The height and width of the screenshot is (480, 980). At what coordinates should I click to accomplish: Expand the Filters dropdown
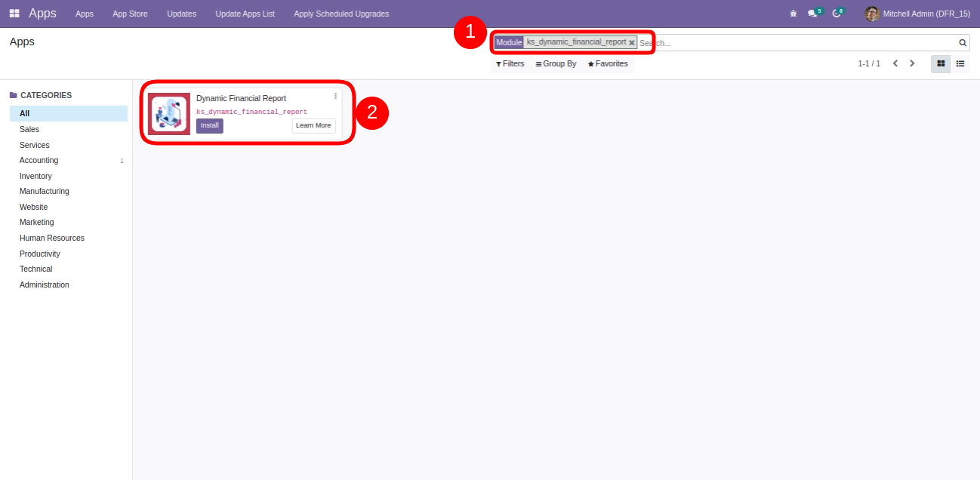(510, 64)
